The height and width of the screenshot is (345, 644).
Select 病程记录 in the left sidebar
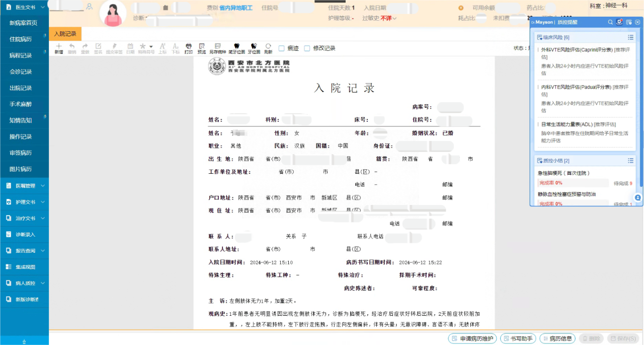click(20, 55)
